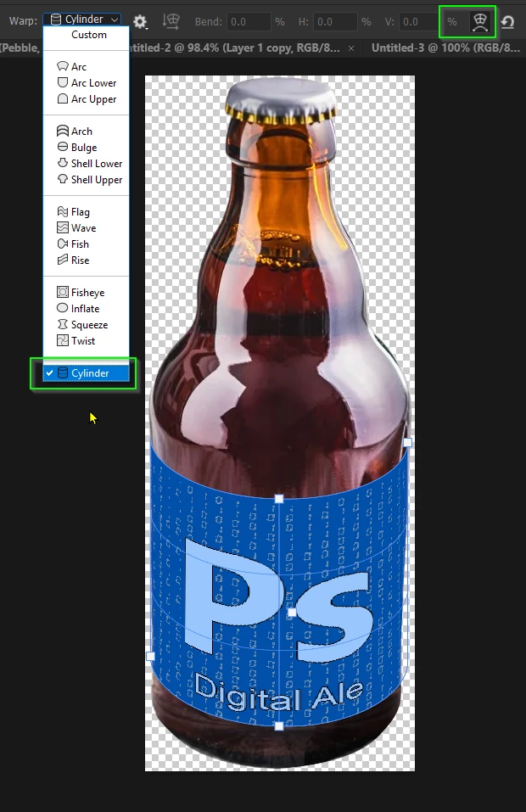This screenshot has height=812, width=526.
Task: Click the Squeeze icon in warp list
Action: [63, 324]
